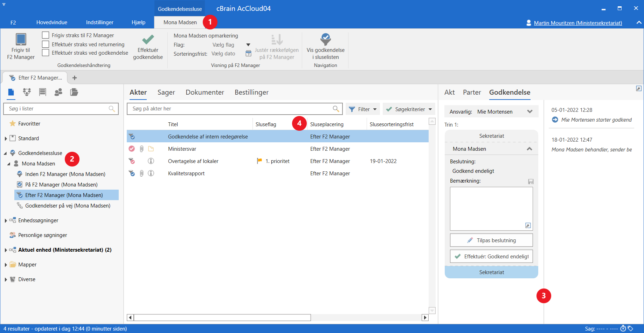Image resolution: width=644 pixels, height=333 pixels.
Task: Expand Ansvarlig Mie Mortensen chevron
Action: pyautogui.click(x=530, y=111)
